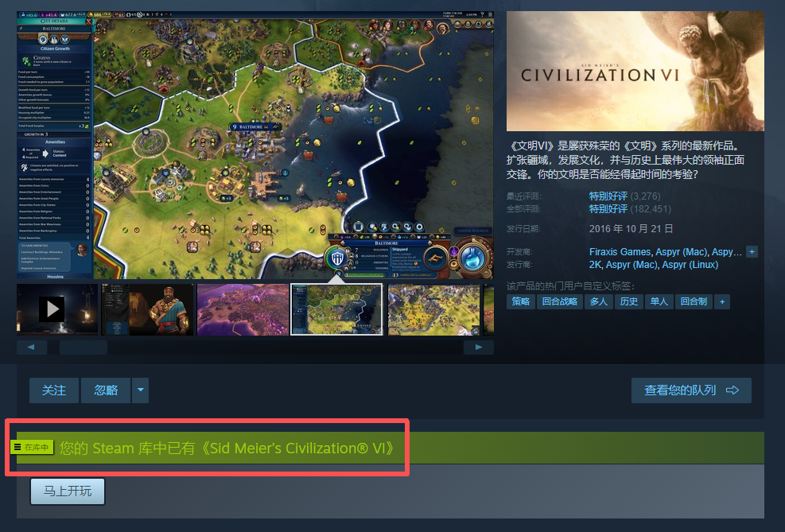Select the 回合战略 tag

pos(560,301)
